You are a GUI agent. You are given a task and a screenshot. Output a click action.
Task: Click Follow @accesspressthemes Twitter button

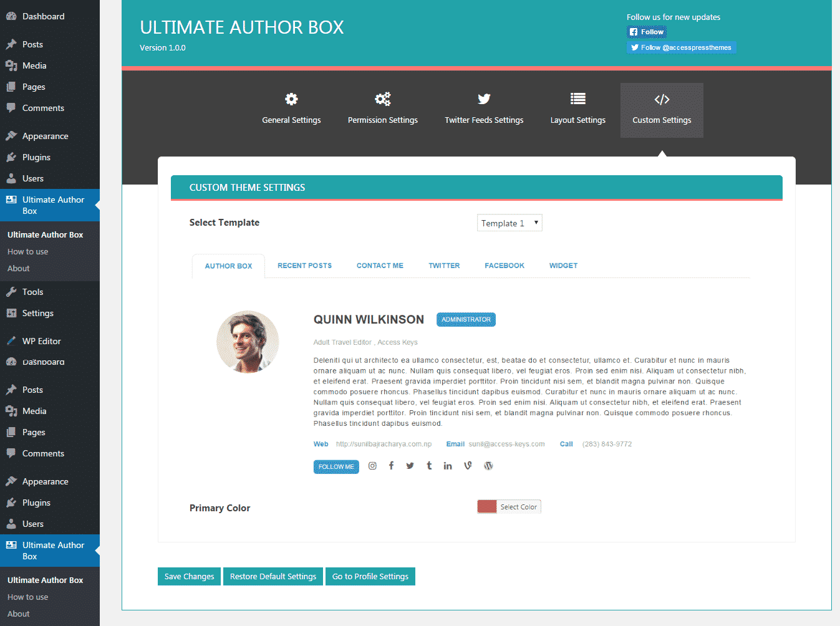click(x=681, y=47)
